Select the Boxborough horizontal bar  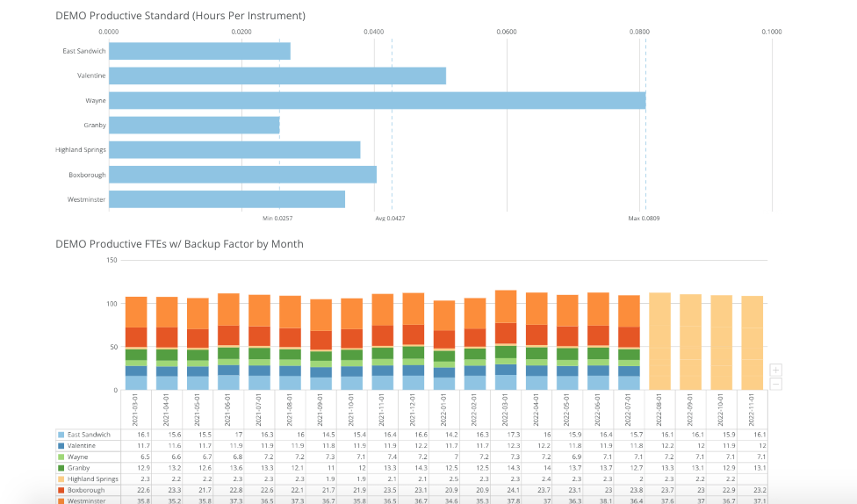tap(242, 175)
